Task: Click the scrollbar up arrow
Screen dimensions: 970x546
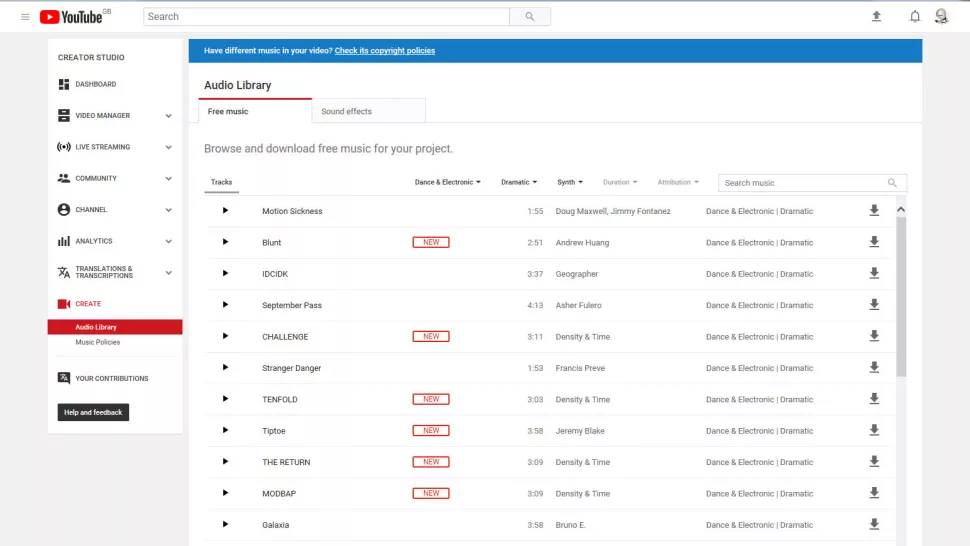Action: (x=901, y=210)
